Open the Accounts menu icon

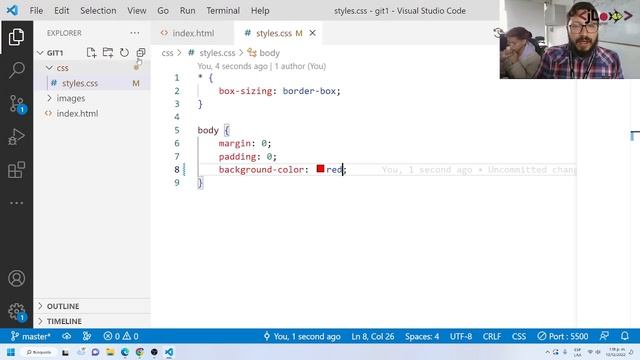pyautogui.click(x=16, y=278)
